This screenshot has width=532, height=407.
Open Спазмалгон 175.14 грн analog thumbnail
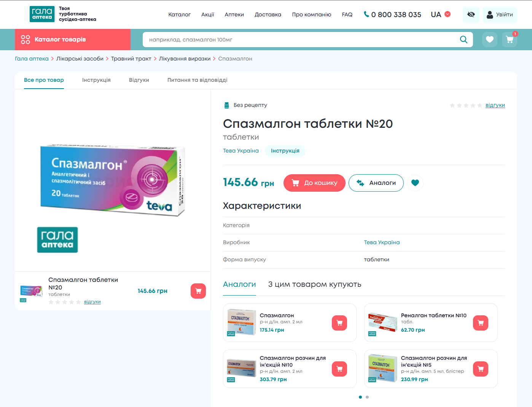[x=241, y=323]
